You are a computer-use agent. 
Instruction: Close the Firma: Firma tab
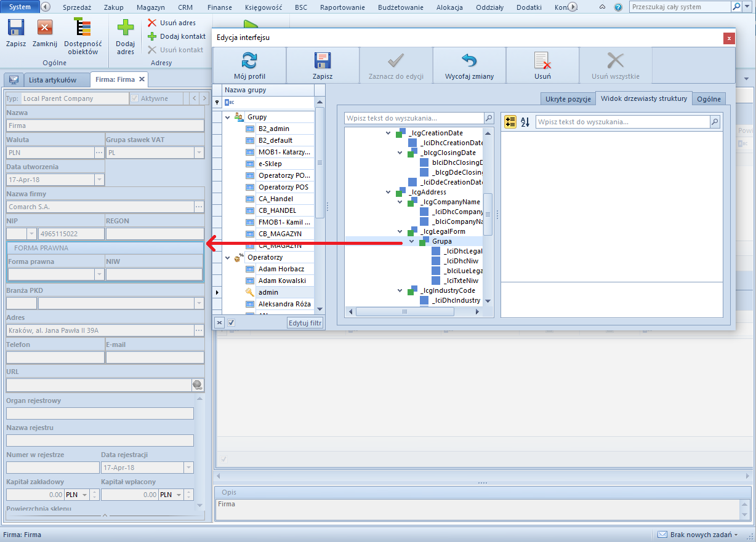pyautogui.click(x=142, y=79)
